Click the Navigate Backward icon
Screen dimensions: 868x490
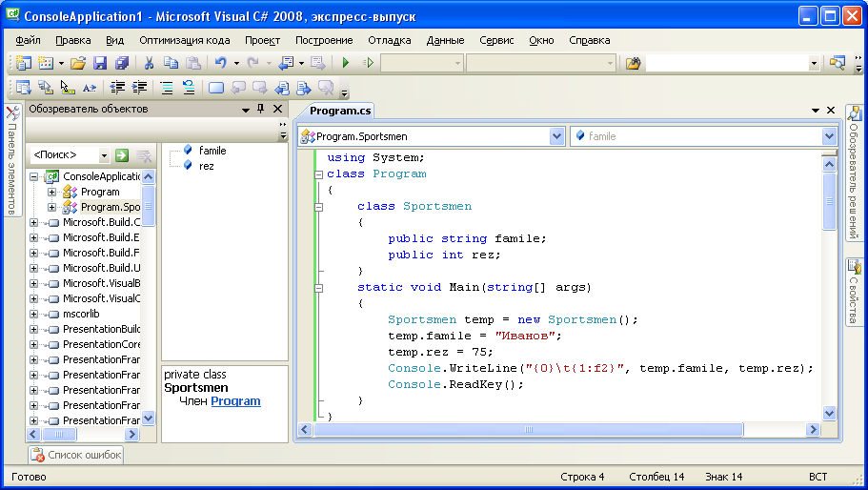point(286,63)
